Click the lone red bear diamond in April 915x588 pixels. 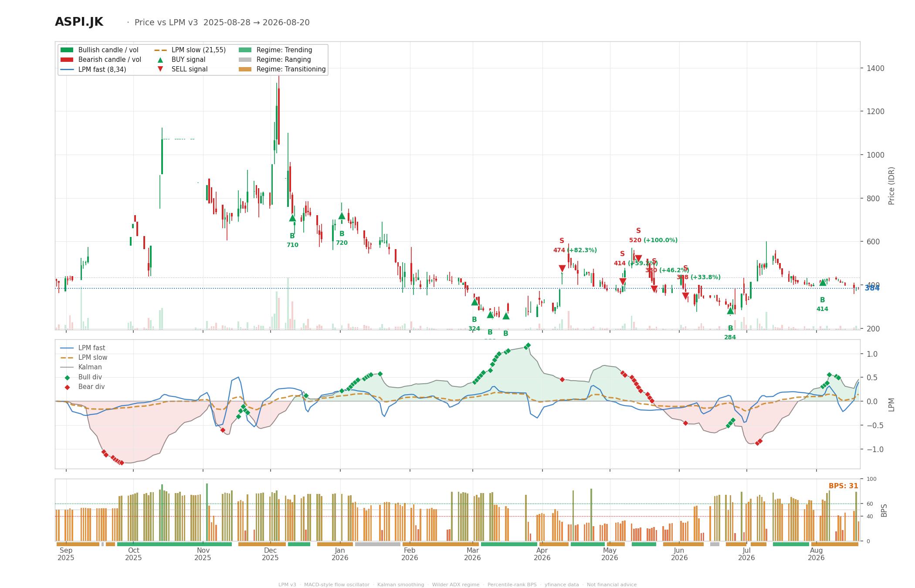pos(562,380)
